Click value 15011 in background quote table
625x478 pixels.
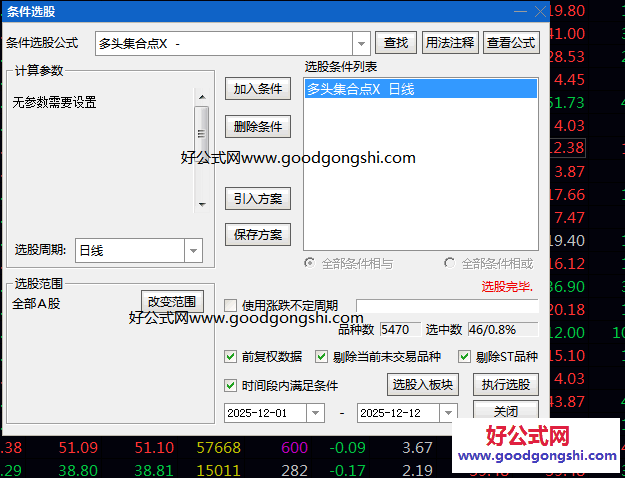click(x=218, y=471)
